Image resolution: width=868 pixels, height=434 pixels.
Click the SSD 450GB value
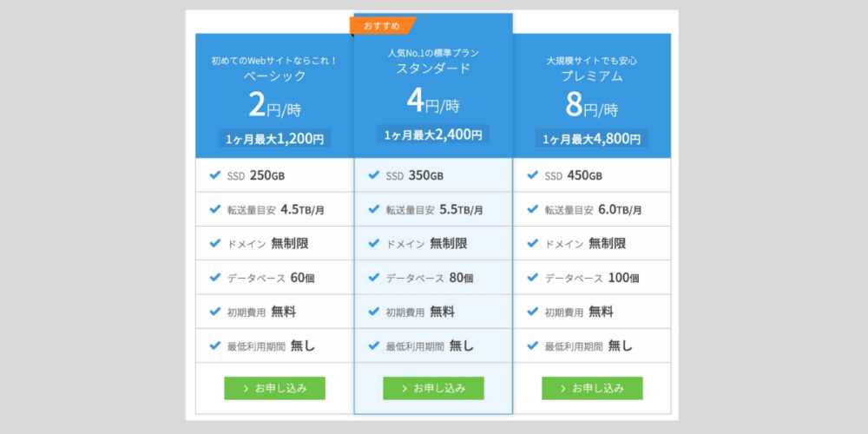click(x=584, y=175)
